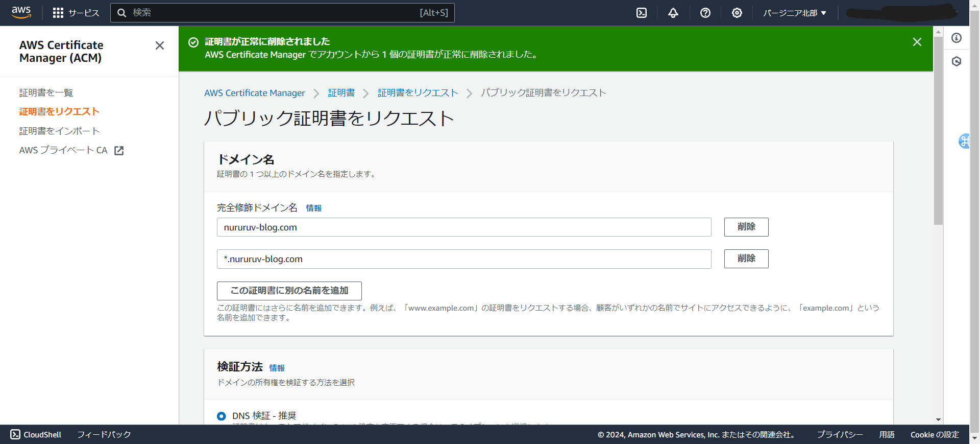Open 情報 link beside 完全修飾ドメイン名

[x=313, y=208]
